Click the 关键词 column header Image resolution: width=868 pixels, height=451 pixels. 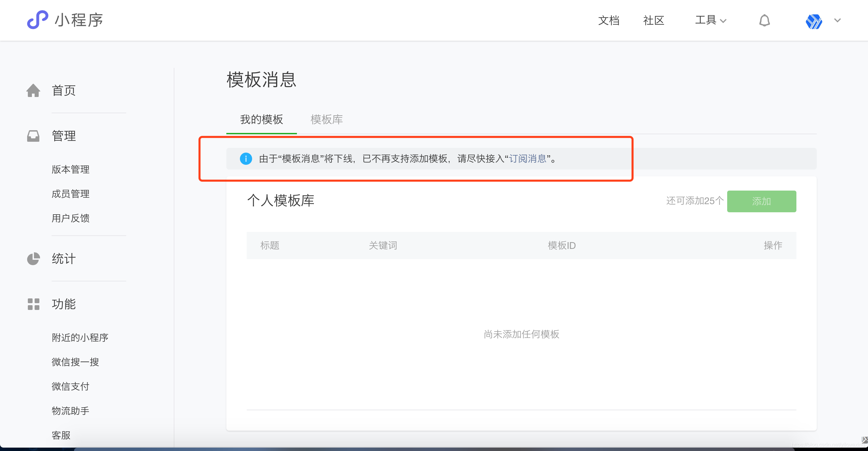coord(383,246)
